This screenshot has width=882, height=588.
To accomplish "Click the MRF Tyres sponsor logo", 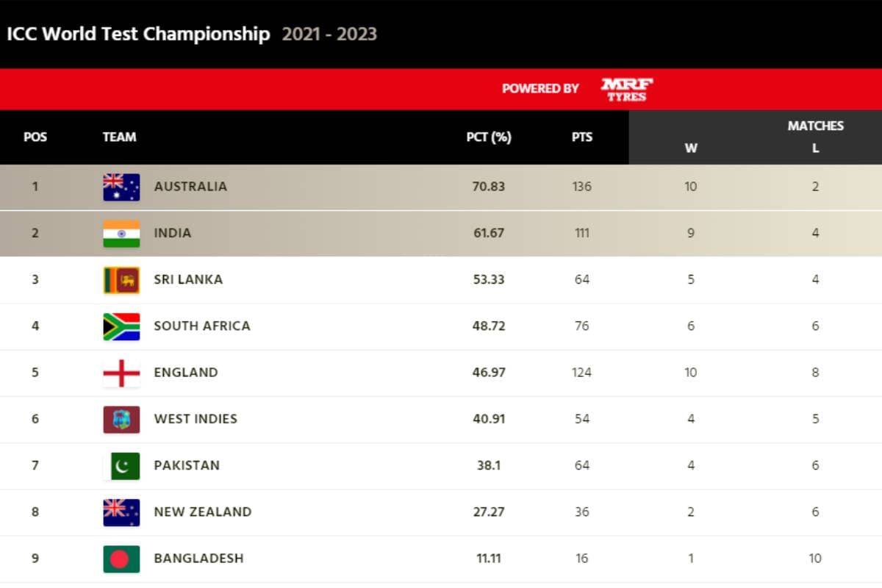I will point(627,89).
